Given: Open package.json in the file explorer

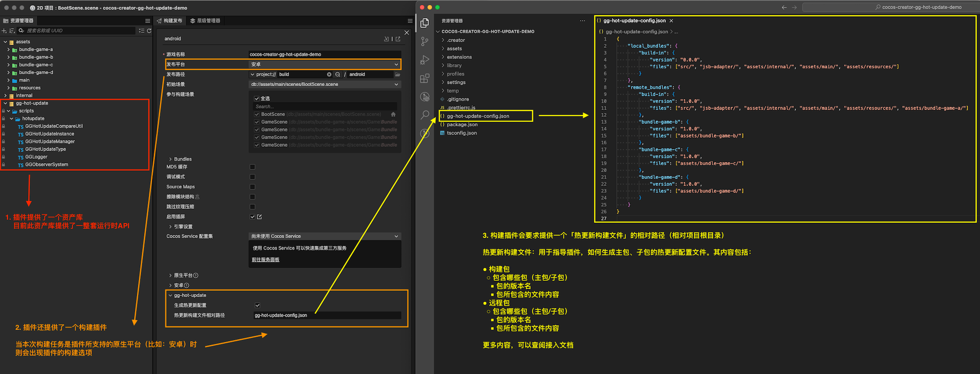Looking at the screenshot, I should [x=462, y=125].
